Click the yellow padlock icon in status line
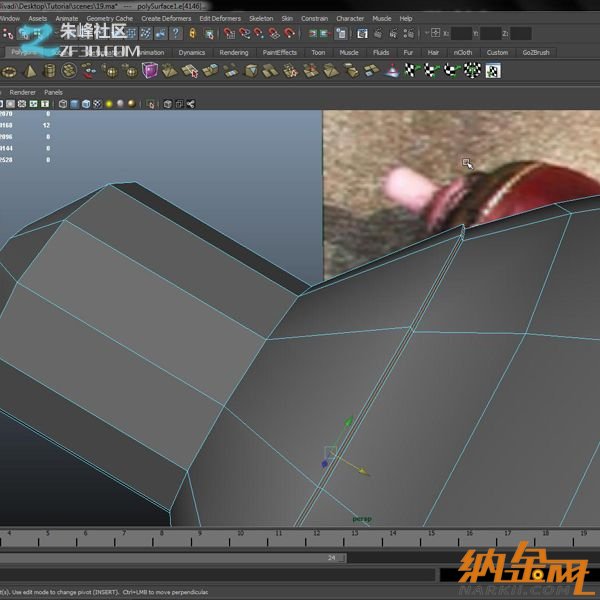 click(192, 34)
